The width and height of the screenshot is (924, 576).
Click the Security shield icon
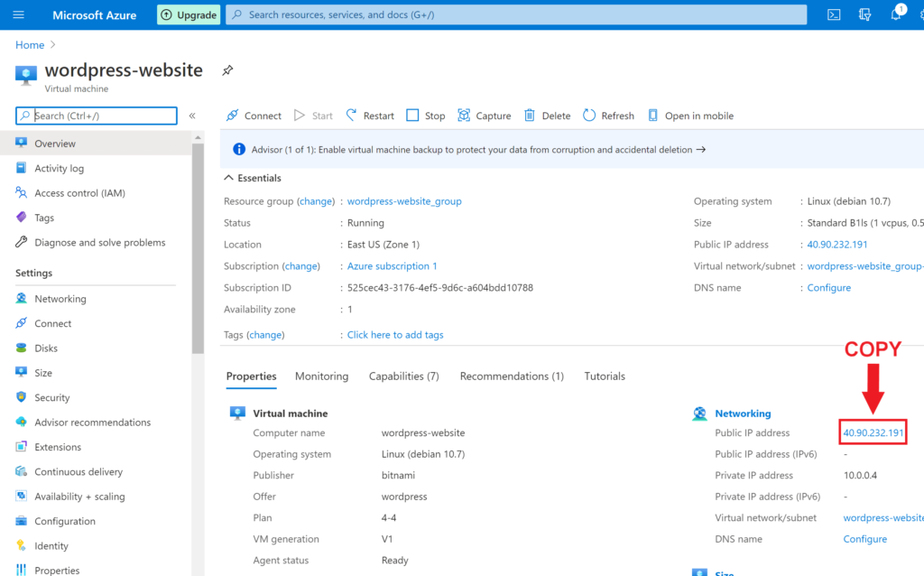tap(22, 396)
